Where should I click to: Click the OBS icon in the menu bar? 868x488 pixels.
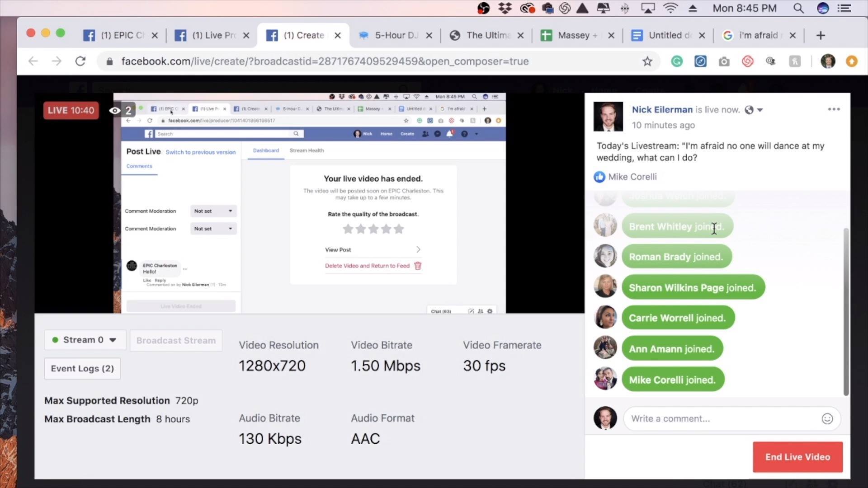tap(483, 8)
